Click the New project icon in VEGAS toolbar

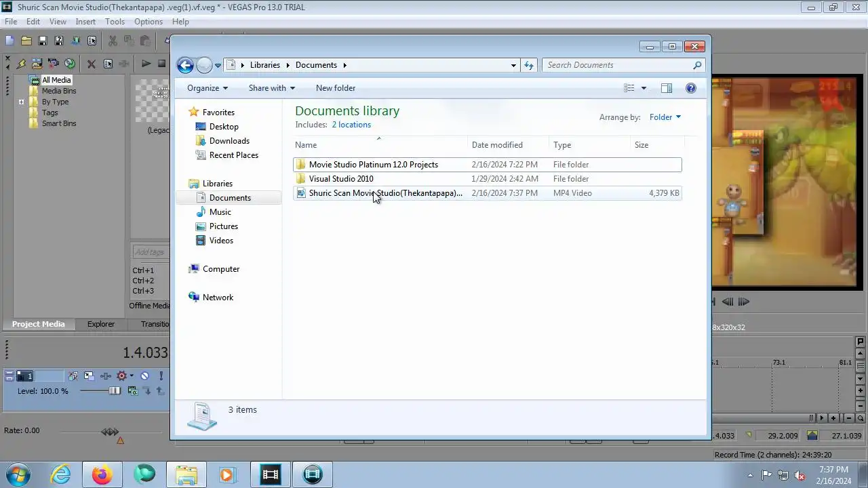point(9,41)
